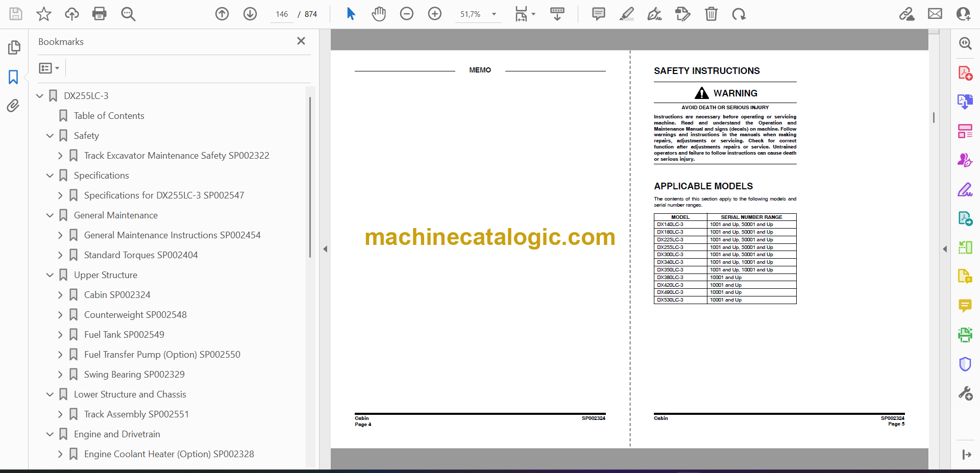Open Swing Bearing SP002329 bookmark
The image size is (980, 473).
134,375
